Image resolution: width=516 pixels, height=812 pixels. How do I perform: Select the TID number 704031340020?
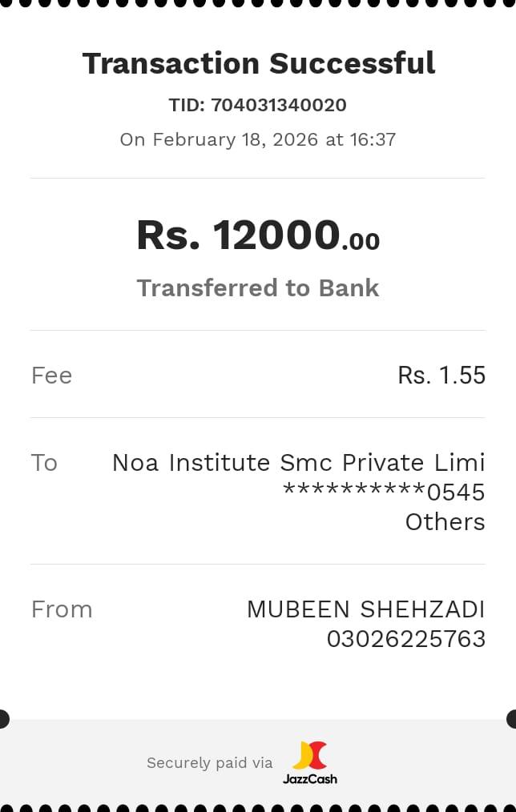[x=278, y=105]
